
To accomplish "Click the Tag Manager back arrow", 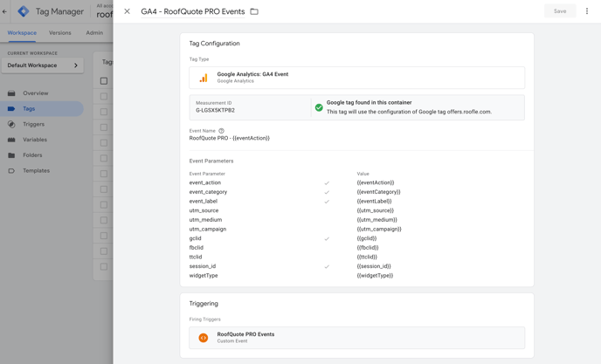I will (4, 11).
